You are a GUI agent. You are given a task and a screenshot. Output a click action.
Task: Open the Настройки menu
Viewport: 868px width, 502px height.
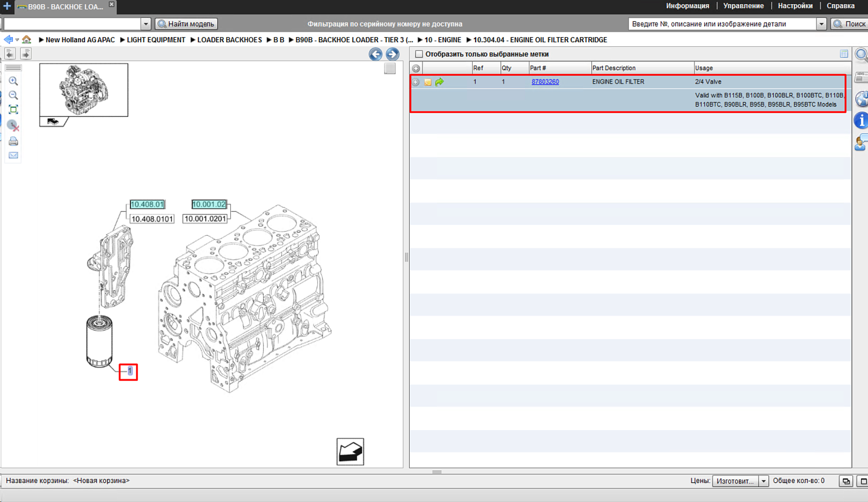click(x=795, y=6)
